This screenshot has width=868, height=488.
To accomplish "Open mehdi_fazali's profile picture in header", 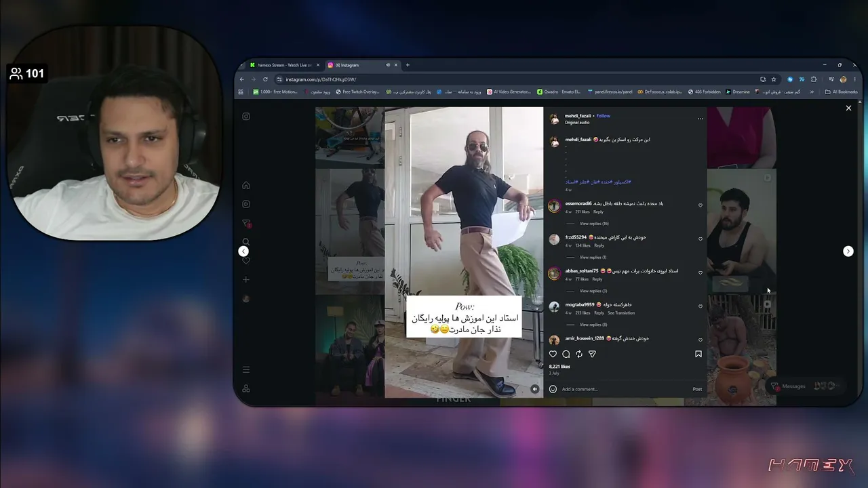I will click(554, 119).
